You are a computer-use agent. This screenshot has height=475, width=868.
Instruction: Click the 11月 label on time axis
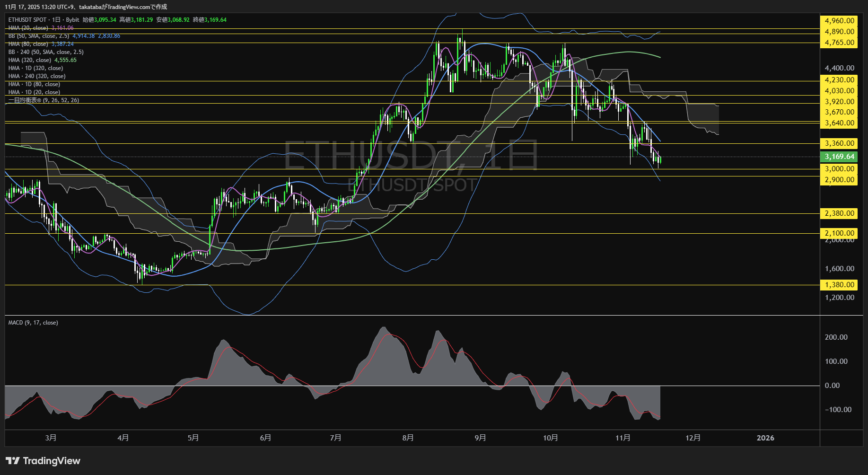pyautogui.click(x=623, y=438)
